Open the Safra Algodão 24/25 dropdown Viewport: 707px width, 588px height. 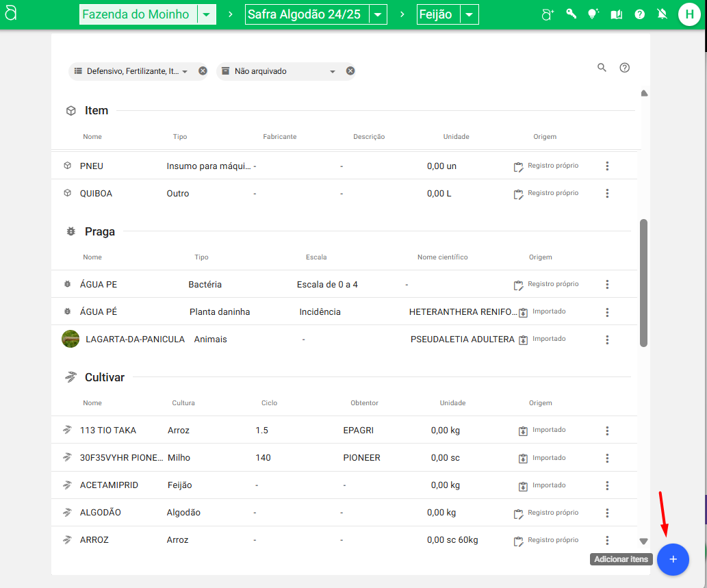[378, 14]
